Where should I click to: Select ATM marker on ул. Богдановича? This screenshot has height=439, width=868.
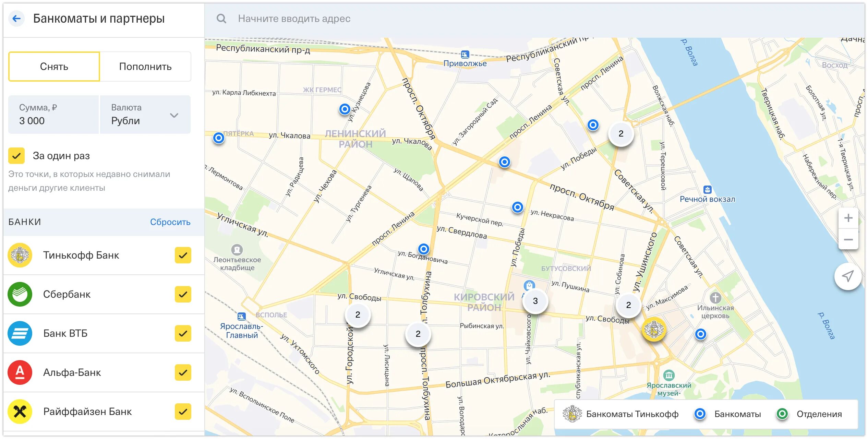[424, 249]
